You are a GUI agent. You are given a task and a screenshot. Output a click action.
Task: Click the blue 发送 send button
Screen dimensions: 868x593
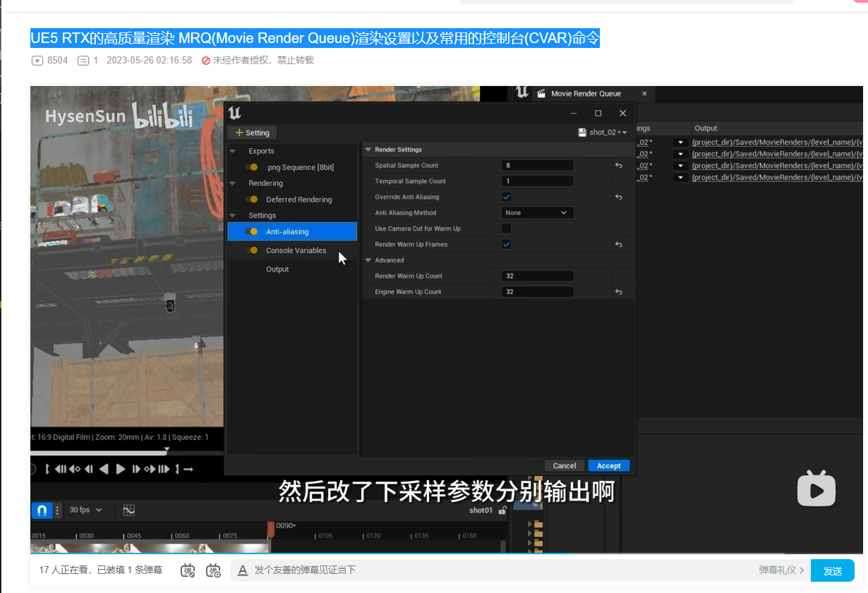click(x=833, y=570)
